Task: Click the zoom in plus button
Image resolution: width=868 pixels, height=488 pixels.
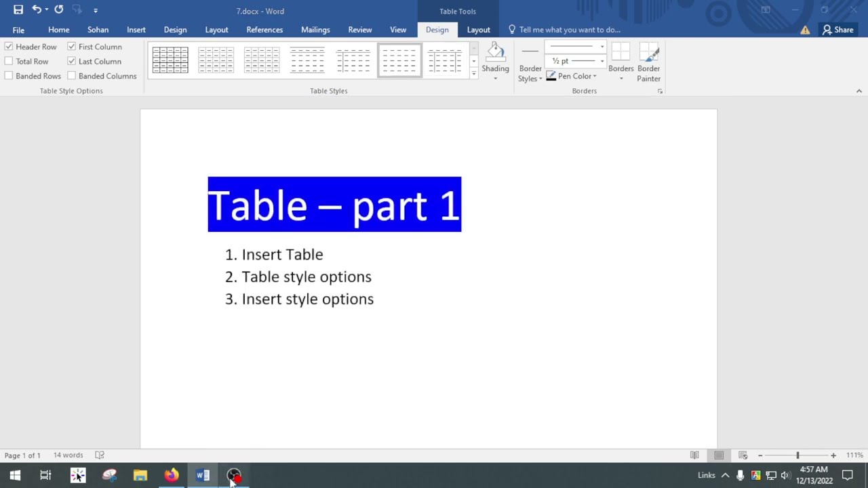Action: click(x=833, y=455)
